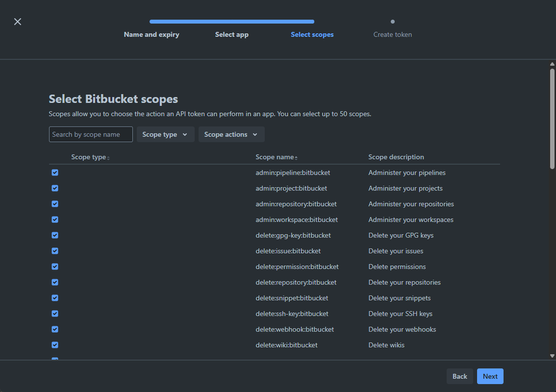Click the scrollbar down arrow

point(552,356)
